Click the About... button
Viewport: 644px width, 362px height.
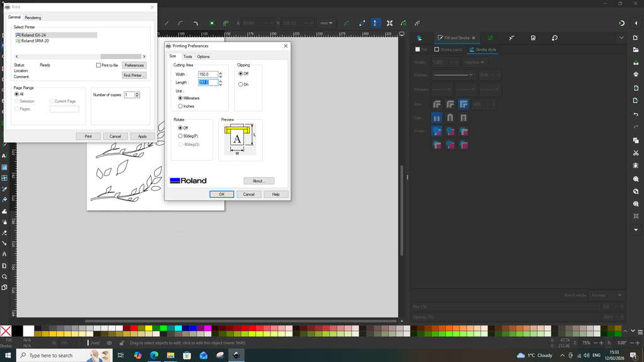click(x=258, y=181)
